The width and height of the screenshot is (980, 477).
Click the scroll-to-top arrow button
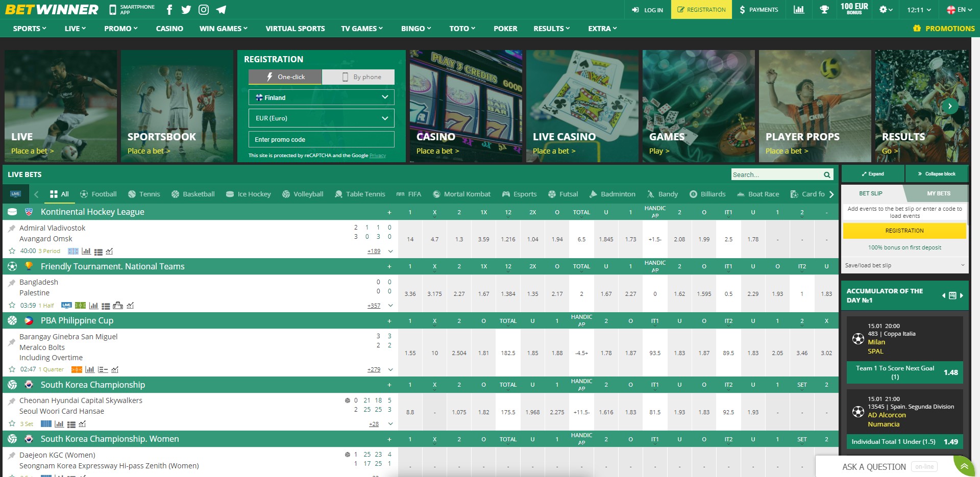(x=964, y=466)
